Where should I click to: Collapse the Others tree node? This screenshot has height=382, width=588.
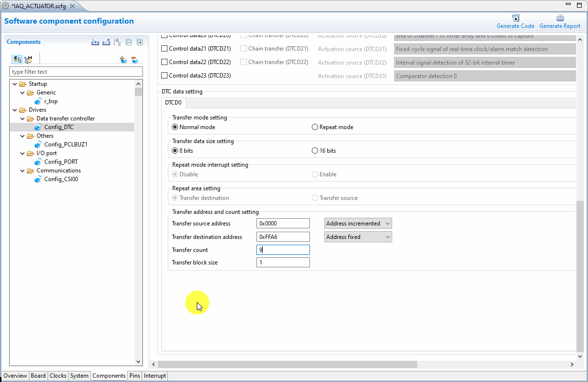23,136
